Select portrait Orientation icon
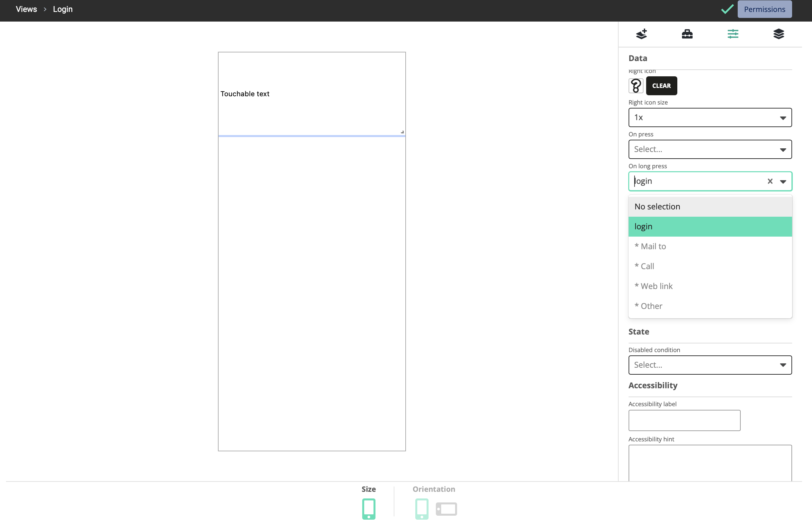 tap(422, 508)
